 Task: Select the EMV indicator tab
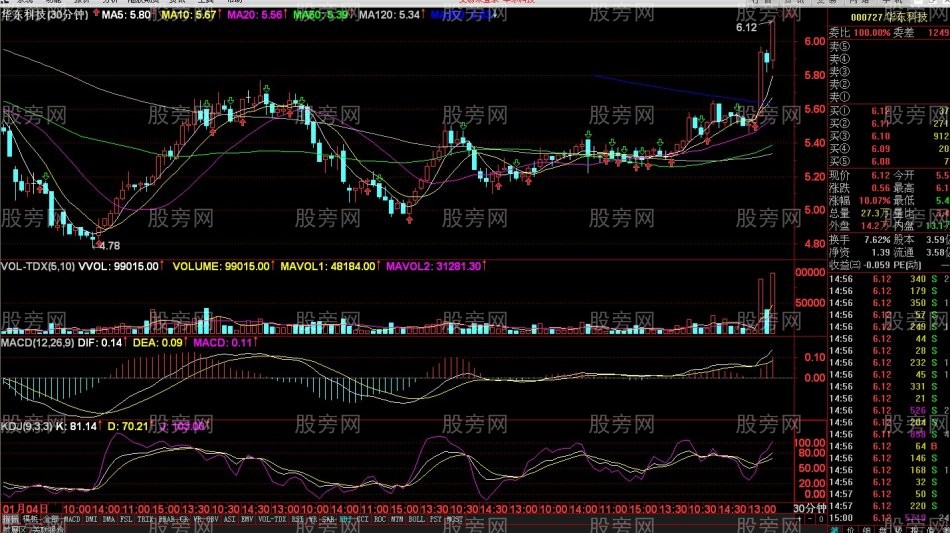click(247, 519)
